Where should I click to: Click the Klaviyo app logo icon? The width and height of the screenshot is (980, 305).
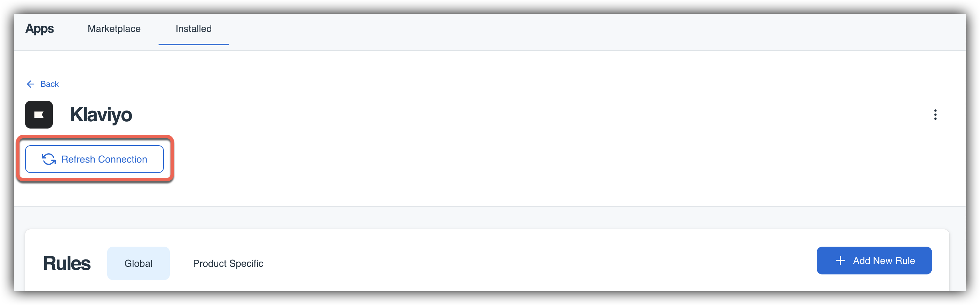tap(39, 114)
